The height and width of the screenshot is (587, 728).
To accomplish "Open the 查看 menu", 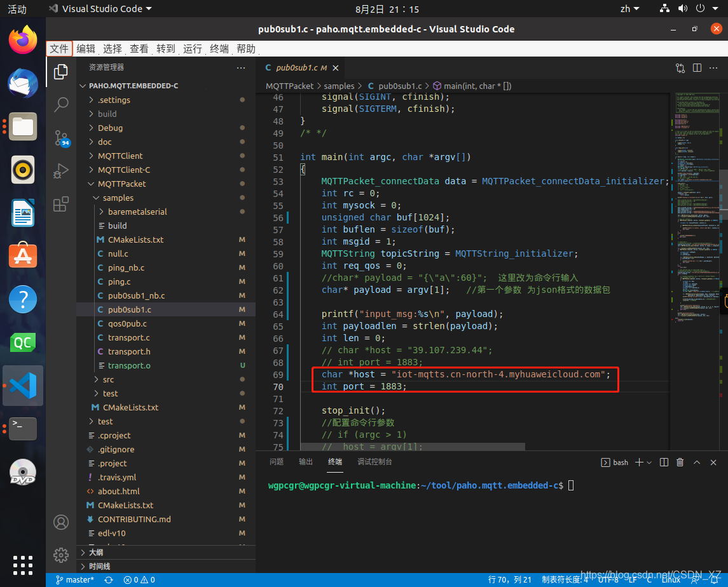I will (x=139, y=49).
